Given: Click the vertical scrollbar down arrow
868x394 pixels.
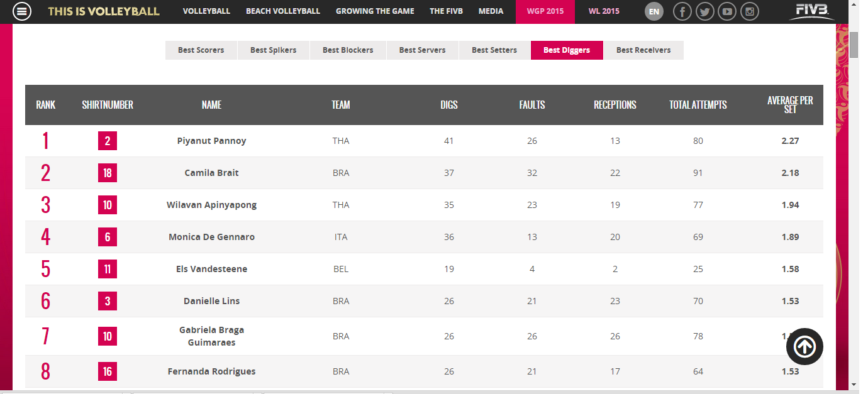Looking at the screenshot, I should tap(854, 385).
